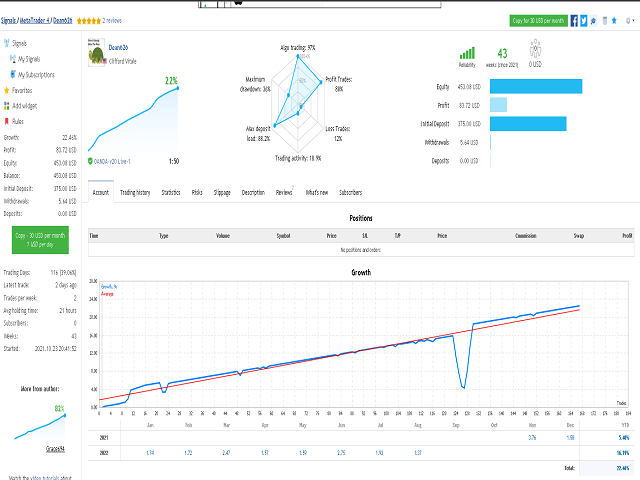Sort positions table by Time column
640x480 pixels.
pyautogui.click(x=93, y=236)
